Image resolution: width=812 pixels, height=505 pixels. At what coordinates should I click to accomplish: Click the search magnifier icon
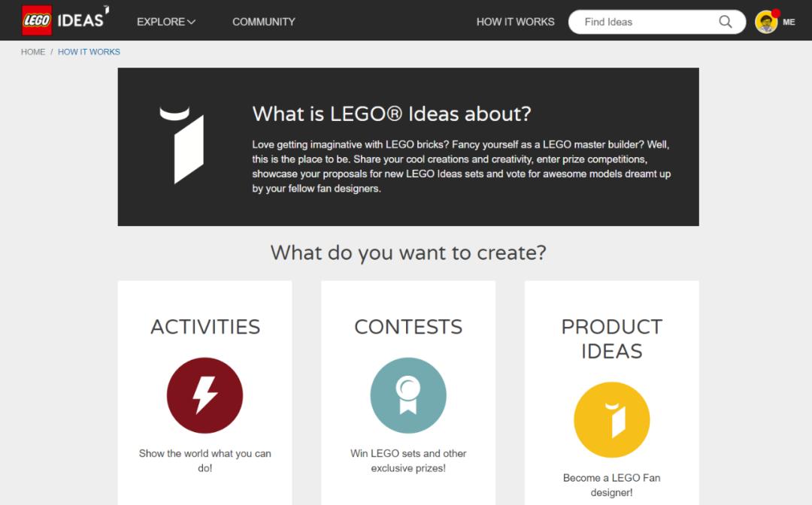[x=726, y=22]
